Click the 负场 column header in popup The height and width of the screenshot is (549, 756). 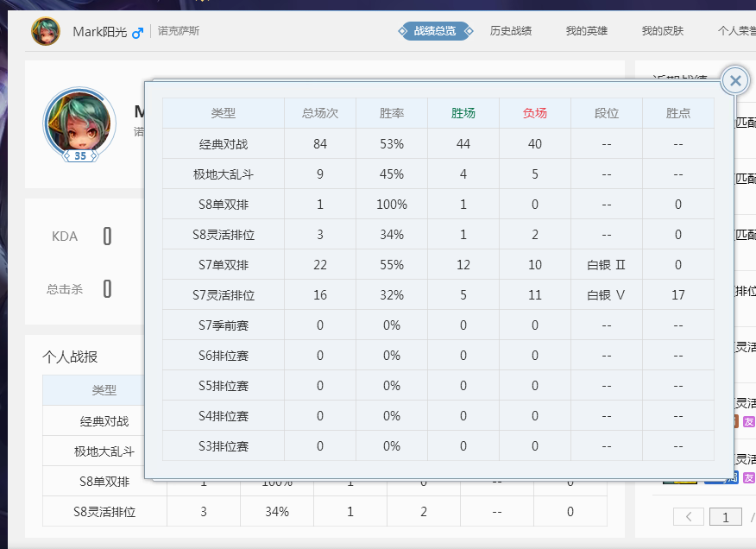click(x=535, y=113)
